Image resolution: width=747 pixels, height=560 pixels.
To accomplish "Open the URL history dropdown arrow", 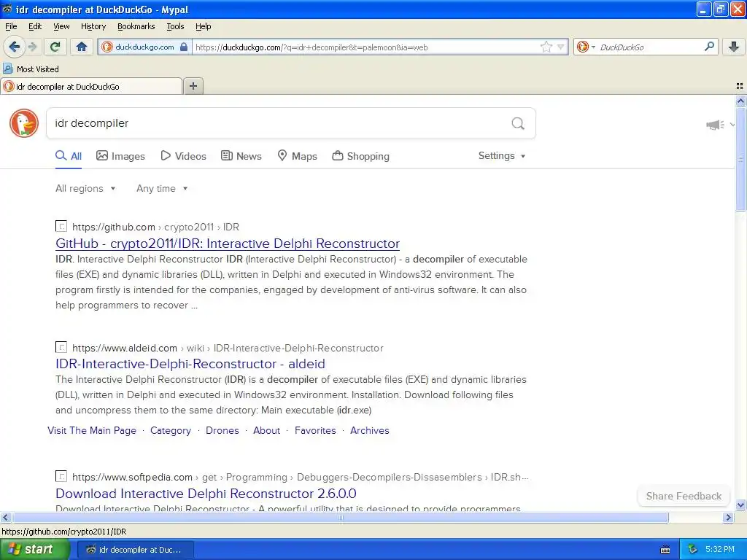I will (561, 47).
